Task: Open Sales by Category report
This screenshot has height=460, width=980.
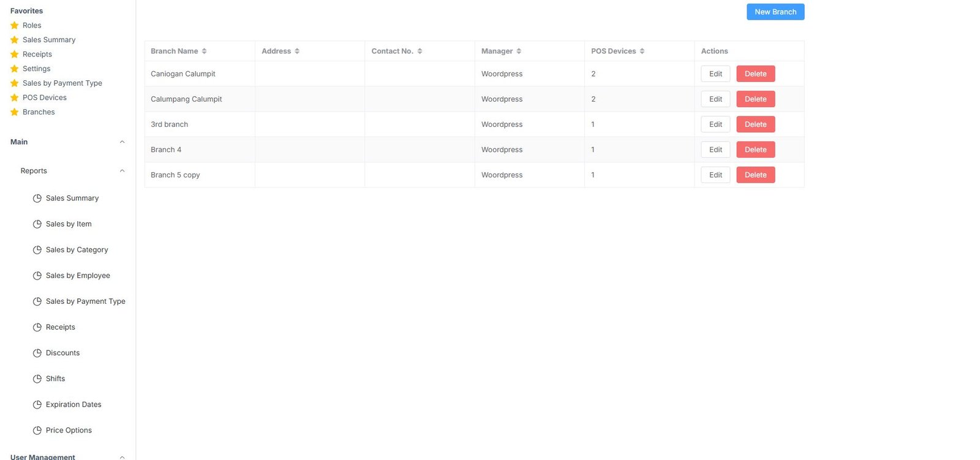Action: click(77, 250)
